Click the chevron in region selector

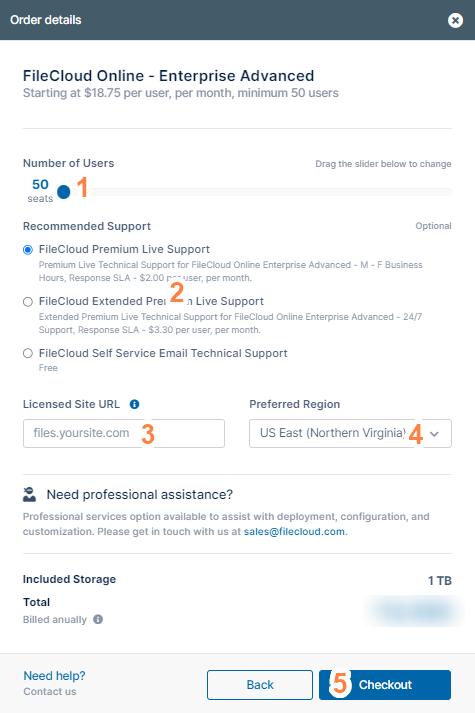[434, 434]
